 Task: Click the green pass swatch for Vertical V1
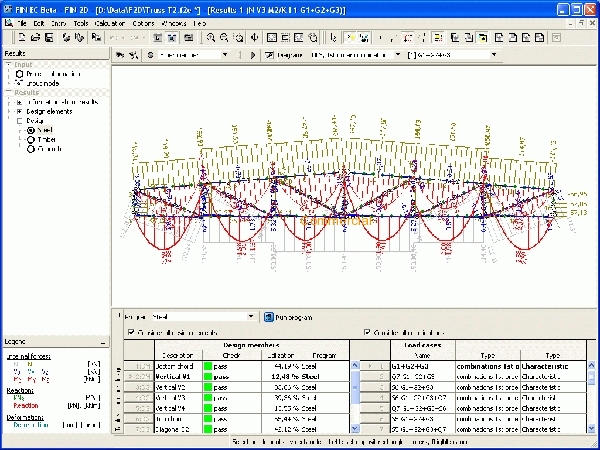pyautogui.click(x=210, y=376)
